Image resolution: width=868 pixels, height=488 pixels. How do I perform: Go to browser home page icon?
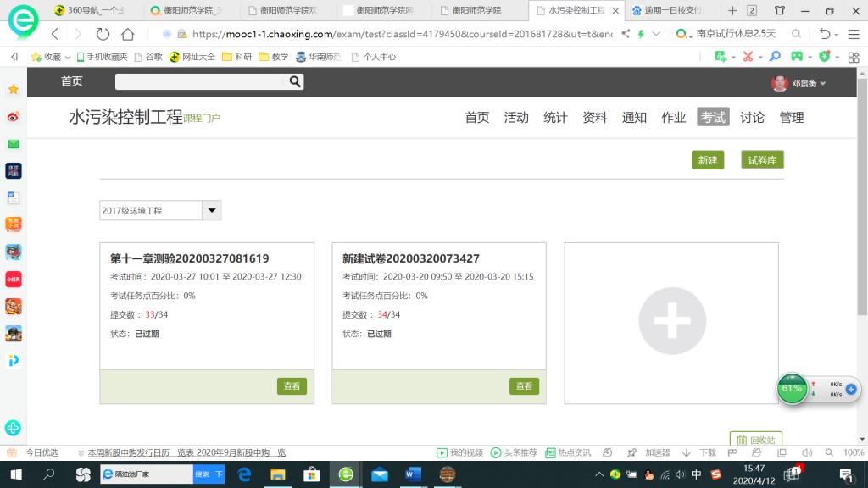tap(128, 34)
